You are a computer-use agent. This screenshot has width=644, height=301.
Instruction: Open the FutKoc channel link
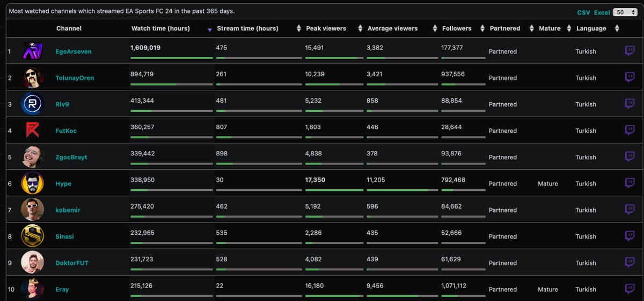[x=66, y=131]
